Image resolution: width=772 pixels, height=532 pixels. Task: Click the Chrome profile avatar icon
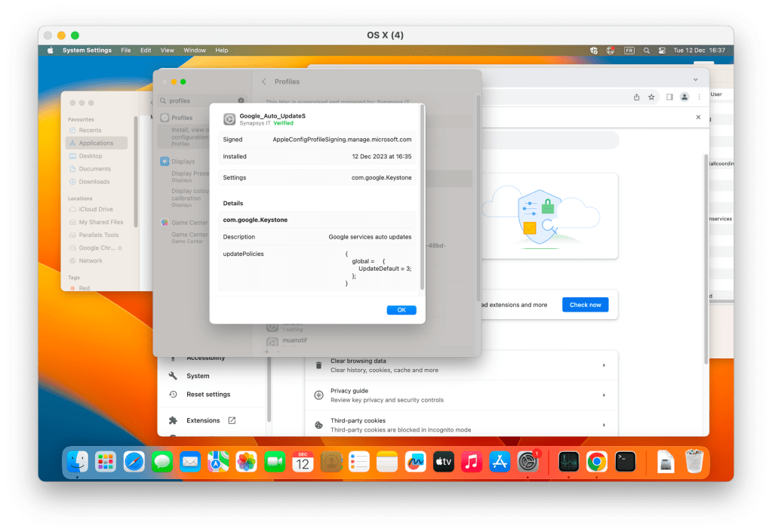click(684, 97)
